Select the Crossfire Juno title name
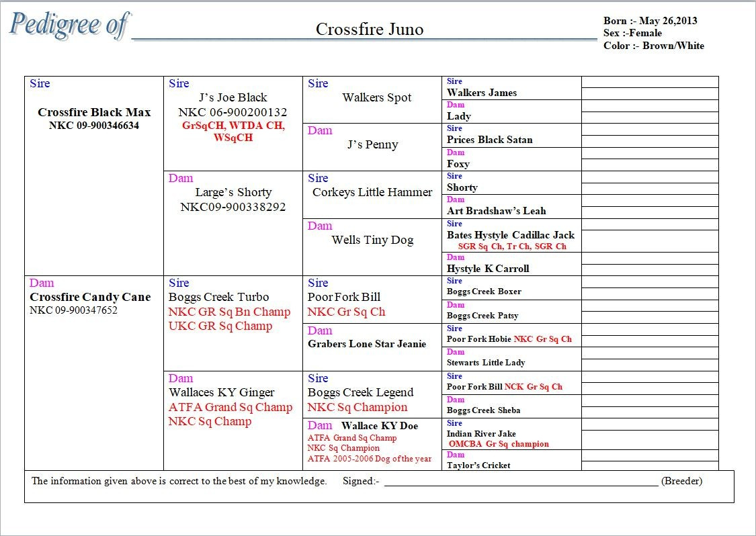This screenshot has height=536, width=756. point(369,30)
